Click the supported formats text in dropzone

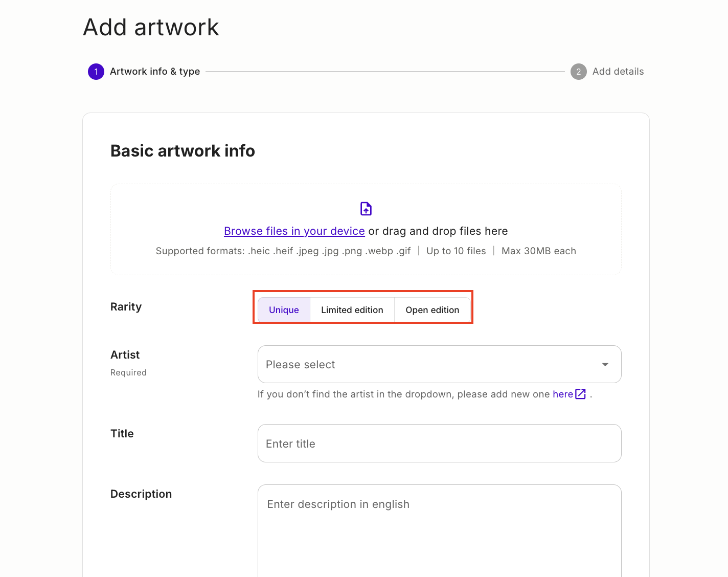pos(283,251)
